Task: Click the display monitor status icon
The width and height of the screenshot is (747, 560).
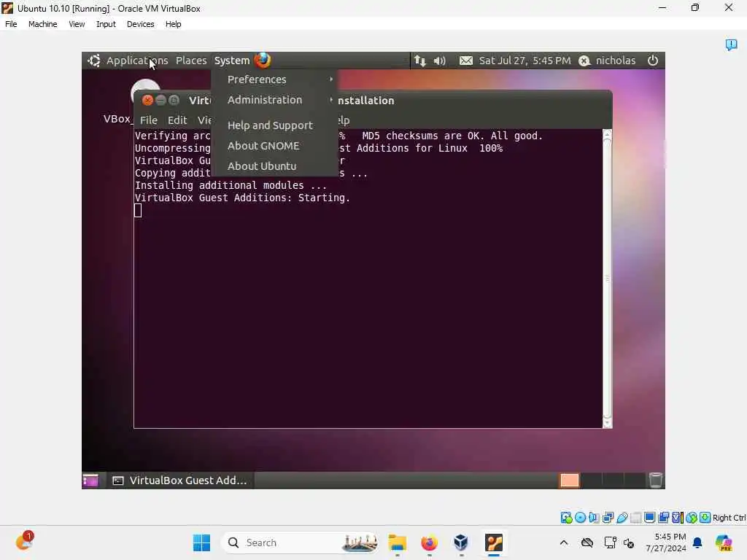Action: pos(649,518)
